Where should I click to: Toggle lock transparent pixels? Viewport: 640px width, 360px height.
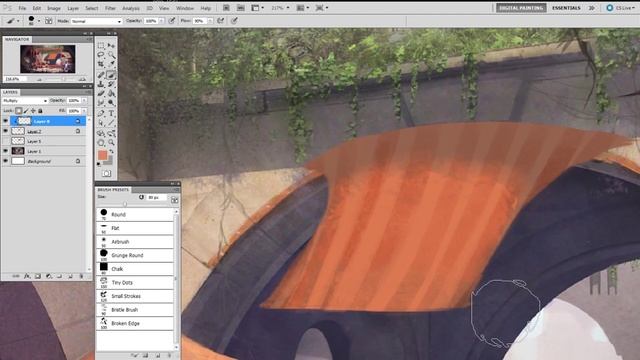point(19,111)
